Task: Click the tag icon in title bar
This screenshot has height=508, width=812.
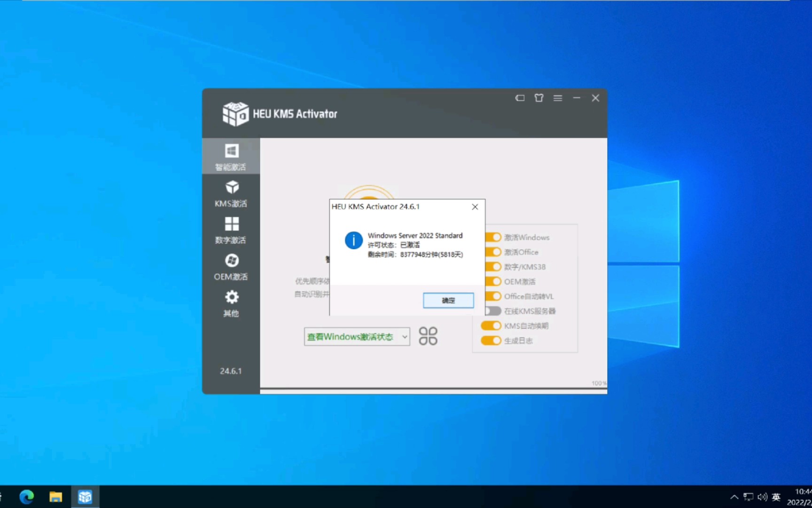Action: (x=520, y=98)
